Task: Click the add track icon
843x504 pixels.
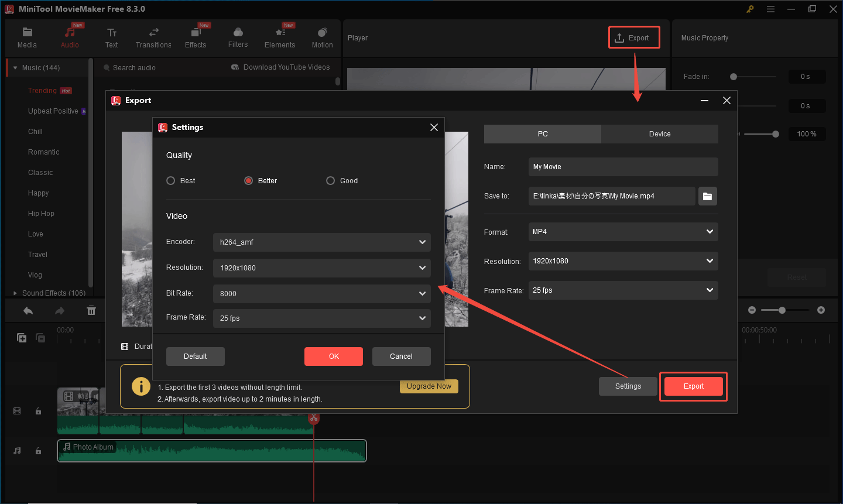Action: 22,338
